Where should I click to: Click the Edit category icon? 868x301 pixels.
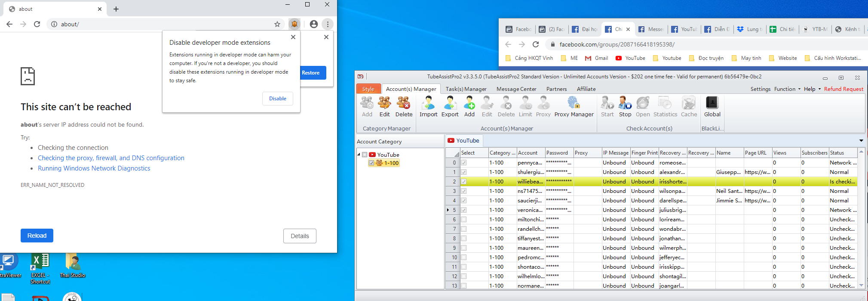tap(384, 106)
